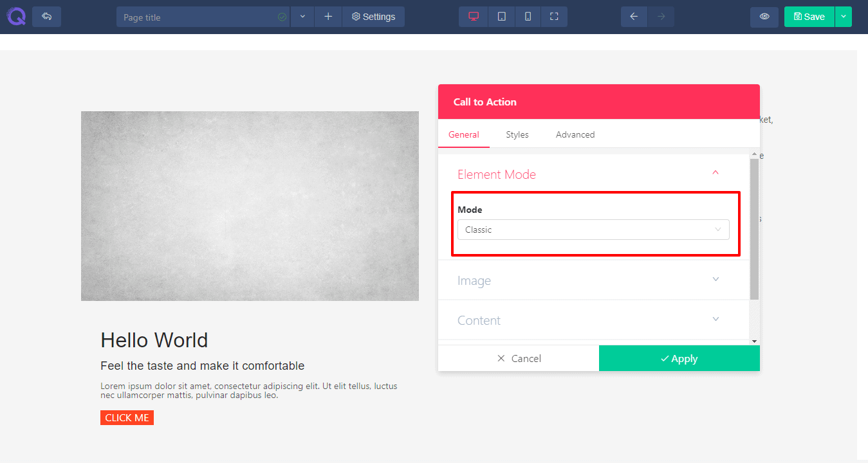This screenshot has width=868, height=463.
Task: Collapse the Element Mode section
Action: (x=716, y=173)
